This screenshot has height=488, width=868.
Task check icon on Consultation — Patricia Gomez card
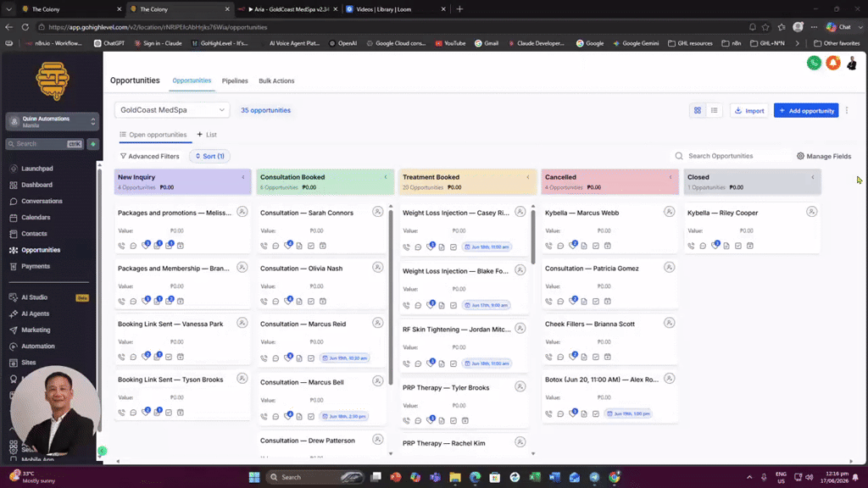(596, 302)
